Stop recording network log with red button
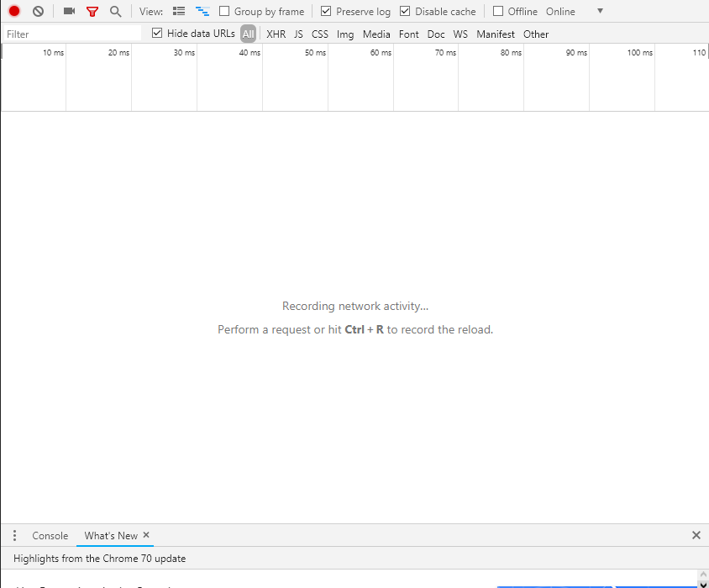709x588 pixels. click(14, 11)
